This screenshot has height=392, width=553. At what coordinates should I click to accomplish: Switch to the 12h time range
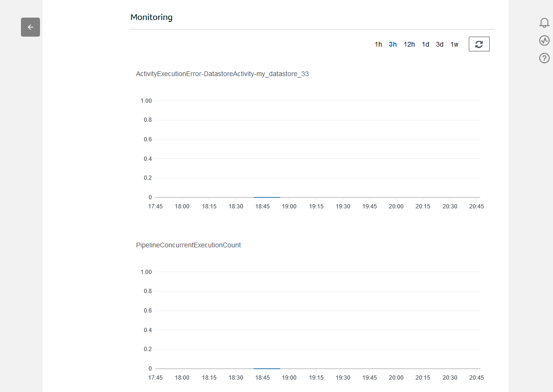click(409, 44)
